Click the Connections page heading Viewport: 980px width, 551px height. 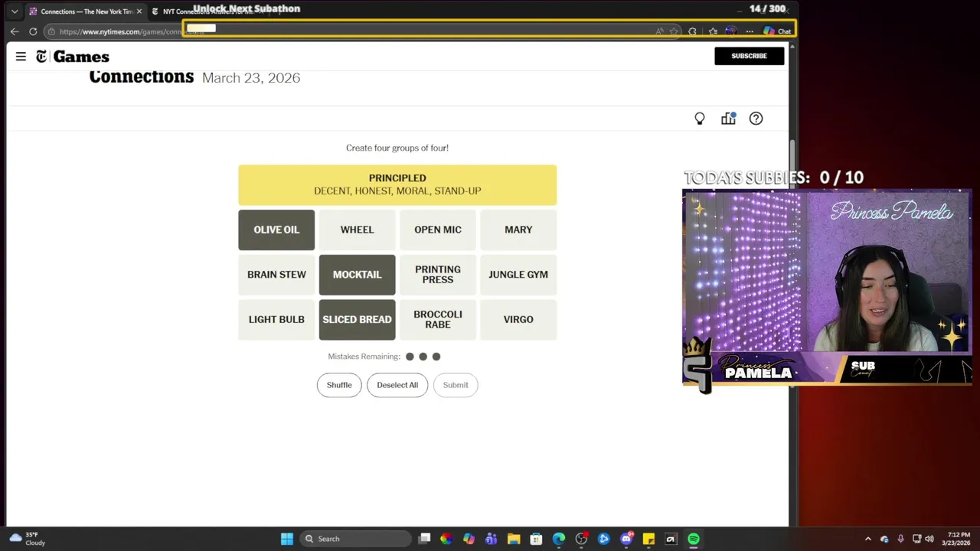coord(142,77)
